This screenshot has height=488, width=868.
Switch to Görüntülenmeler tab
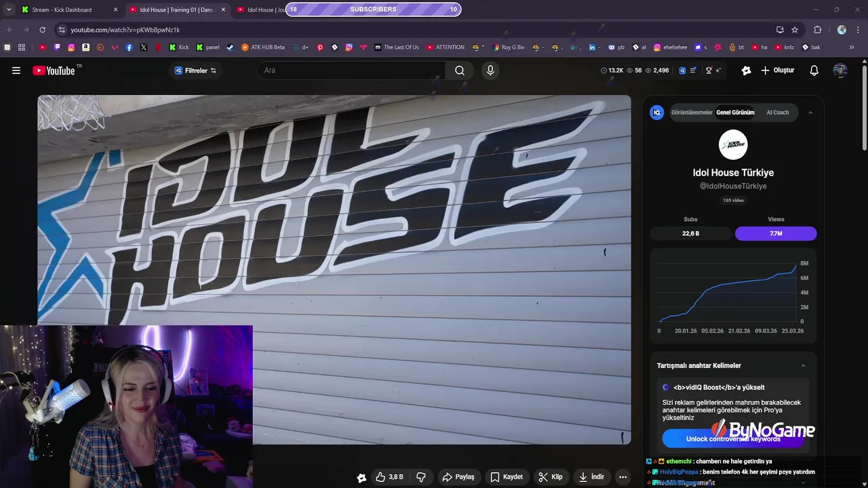(692, 113)
